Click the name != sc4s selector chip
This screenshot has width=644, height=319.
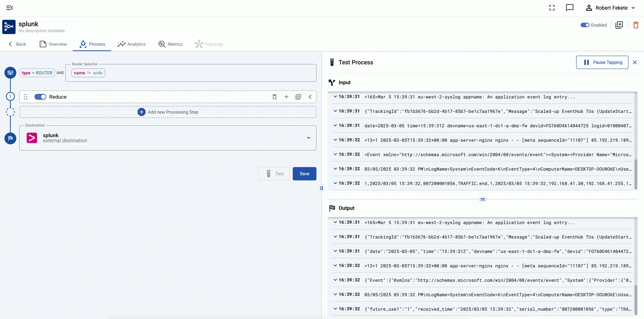88,73
